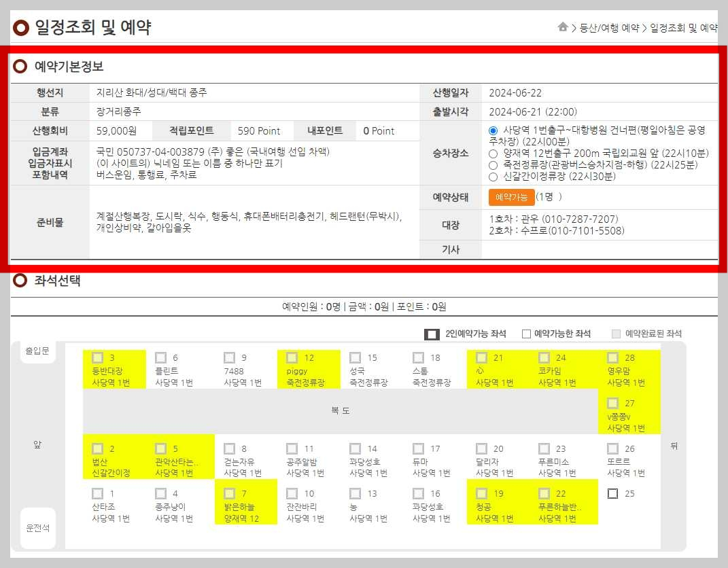728x568 pixels.
Task: Check seat 20 달리자 checkbox
Action: pyautogui.click(x=481, y=448)
